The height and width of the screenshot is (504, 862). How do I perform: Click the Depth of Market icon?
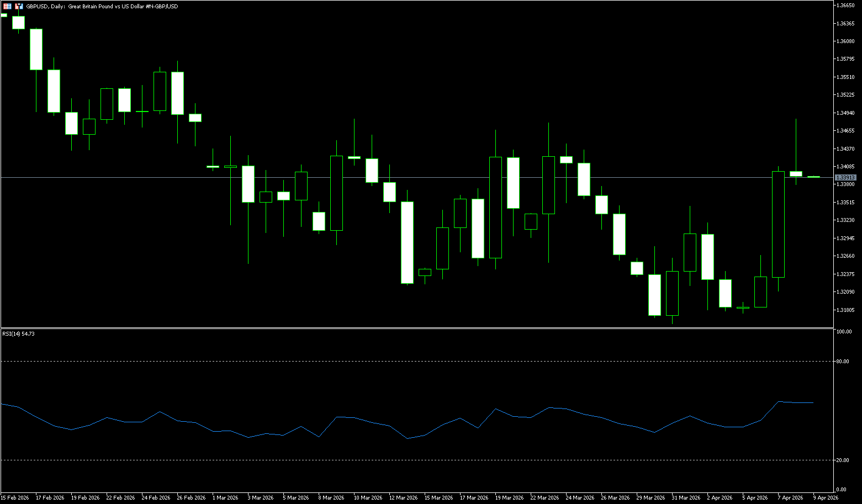coord(19,6)
